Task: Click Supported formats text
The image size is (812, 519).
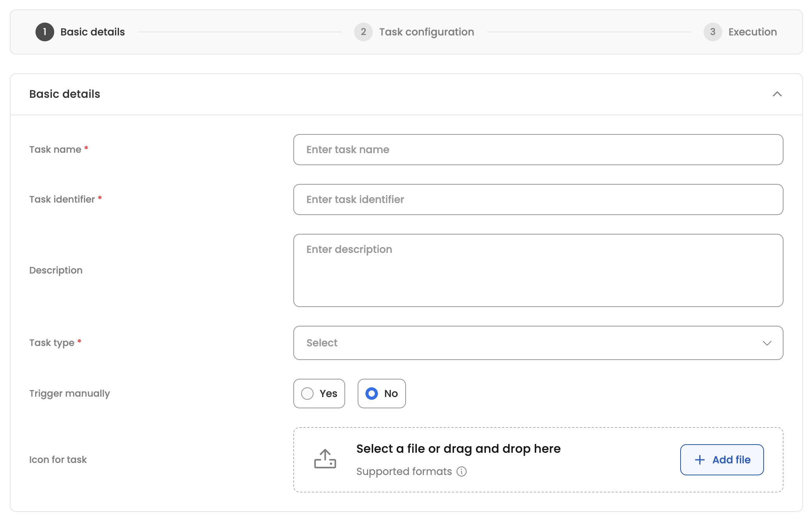Action: tap(404, 471)
